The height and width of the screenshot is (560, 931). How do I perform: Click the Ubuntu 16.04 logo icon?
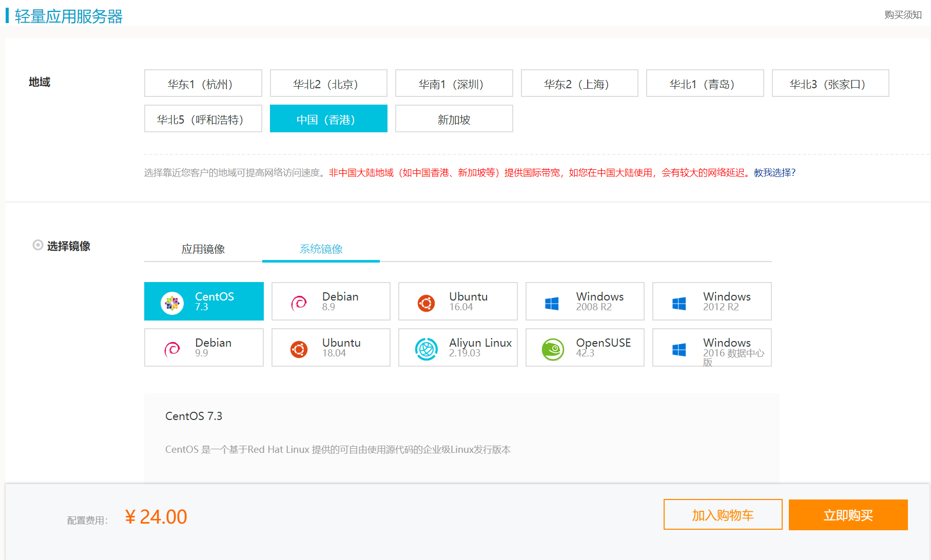[x=426, y=303]
